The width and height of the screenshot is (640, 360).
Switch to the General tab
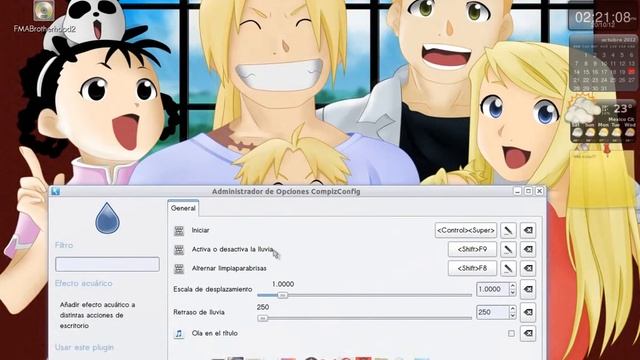183,208
